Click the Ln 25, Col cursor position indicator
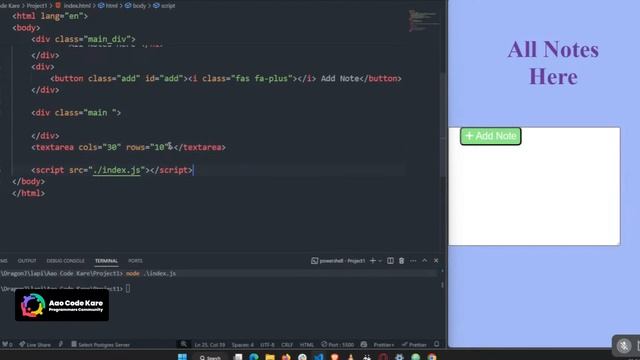 tap(210, 344)
